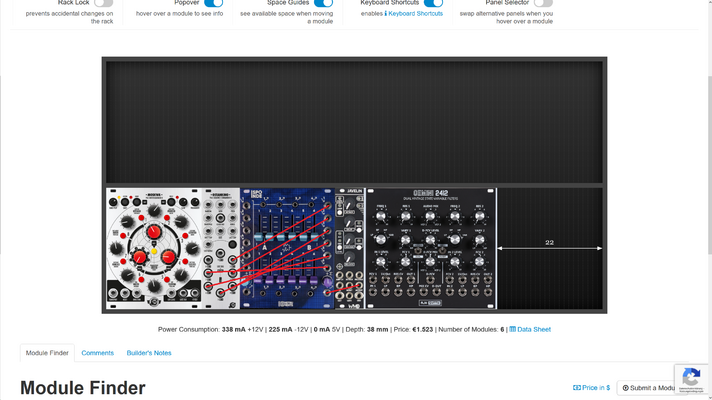The height and width of the screenshot is (400, 712).
Task: Open the Comments tab
Action: click(98, 353)
